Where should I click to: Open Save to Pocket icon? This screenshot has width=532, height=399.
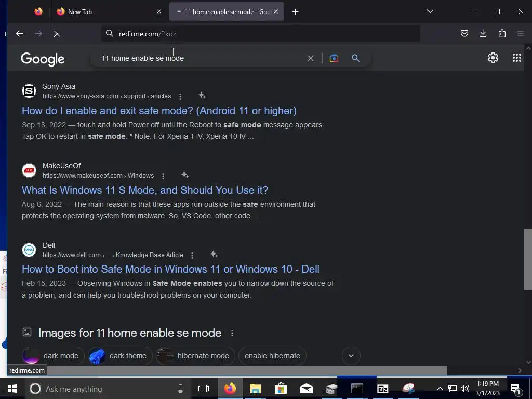(464, 33)
